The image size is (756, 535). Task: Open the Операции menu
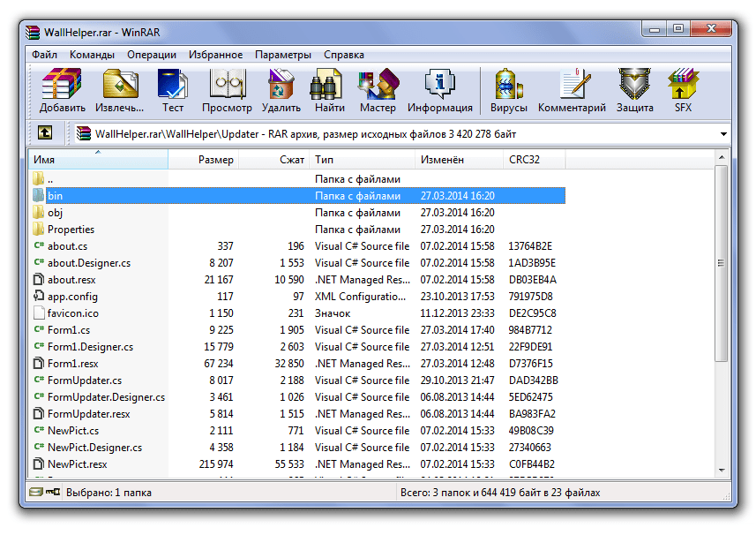152,55
